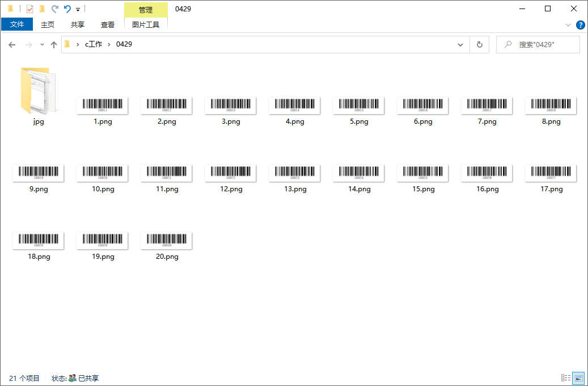Switch to details view layout
The width and height of the screenshot is (588, 386).
pos(565,377)
